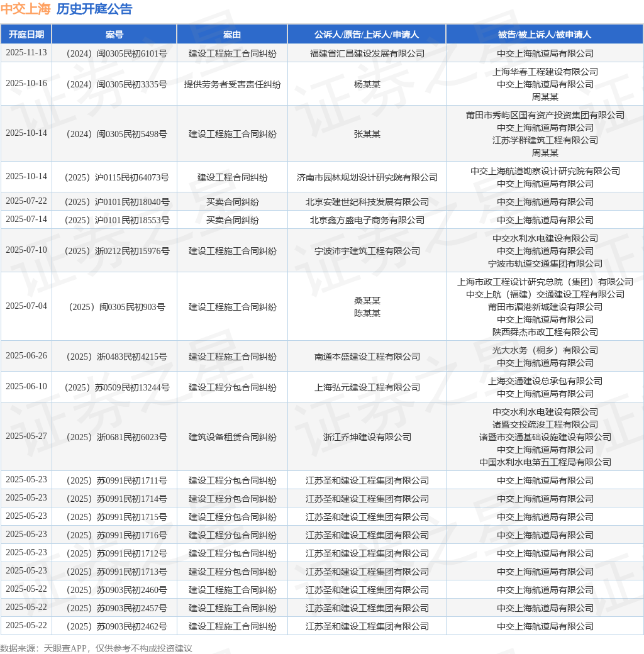Click plaintiff 张某某
This screenshot has width=644, height=654.
click(x=367, y=134)
